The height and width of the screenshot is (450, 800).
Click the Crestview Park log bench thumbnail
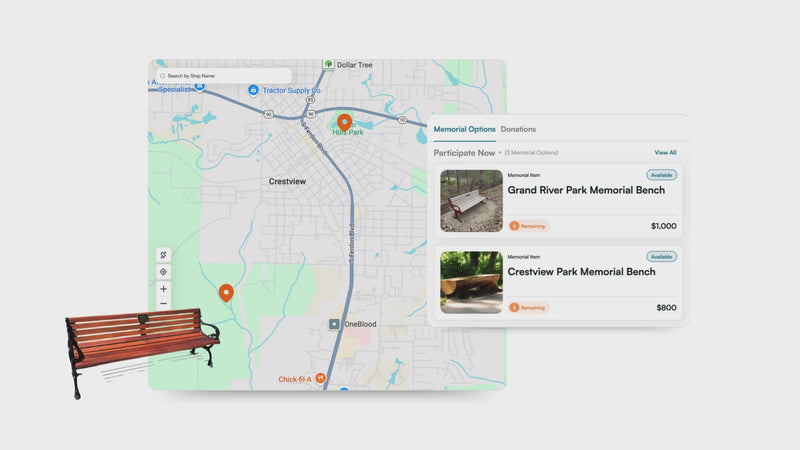(471, 282)
